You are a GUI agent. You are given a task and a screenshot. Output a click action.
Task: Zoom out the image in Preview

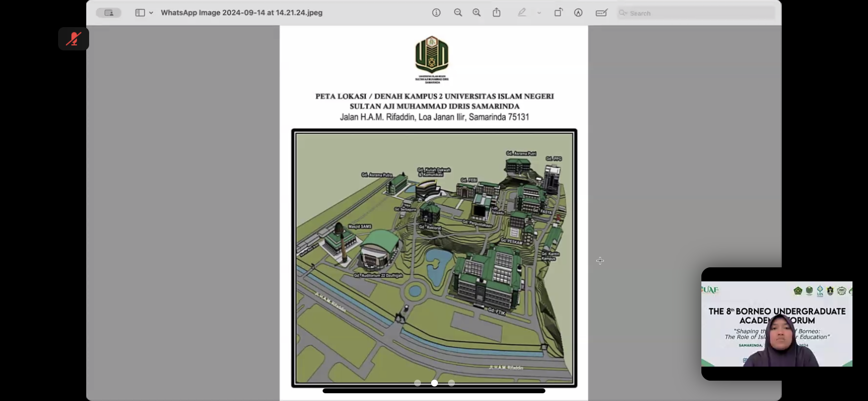click(x=458, y=13)
